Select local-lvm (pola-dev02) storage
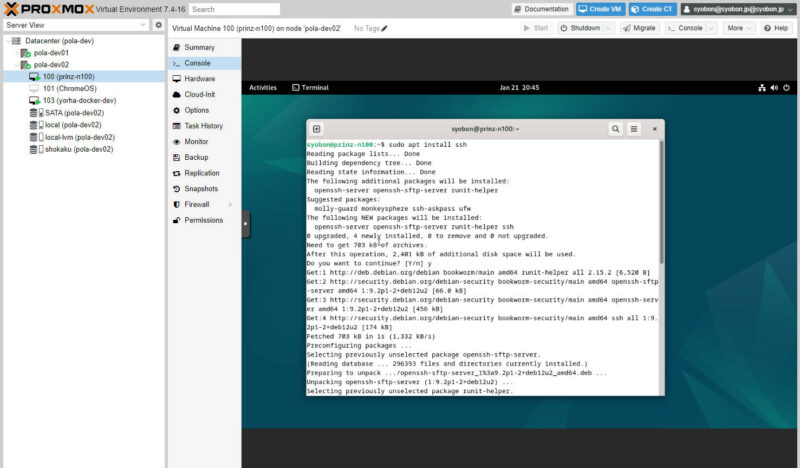 (x=80, y=137)
